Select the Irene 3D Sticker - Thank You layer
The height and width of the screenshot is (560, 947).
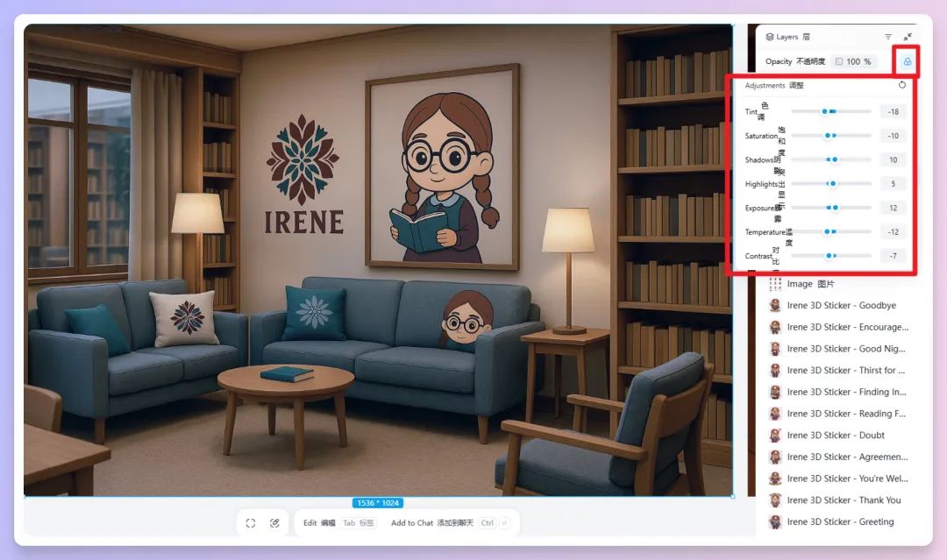[x=838, y=500]
